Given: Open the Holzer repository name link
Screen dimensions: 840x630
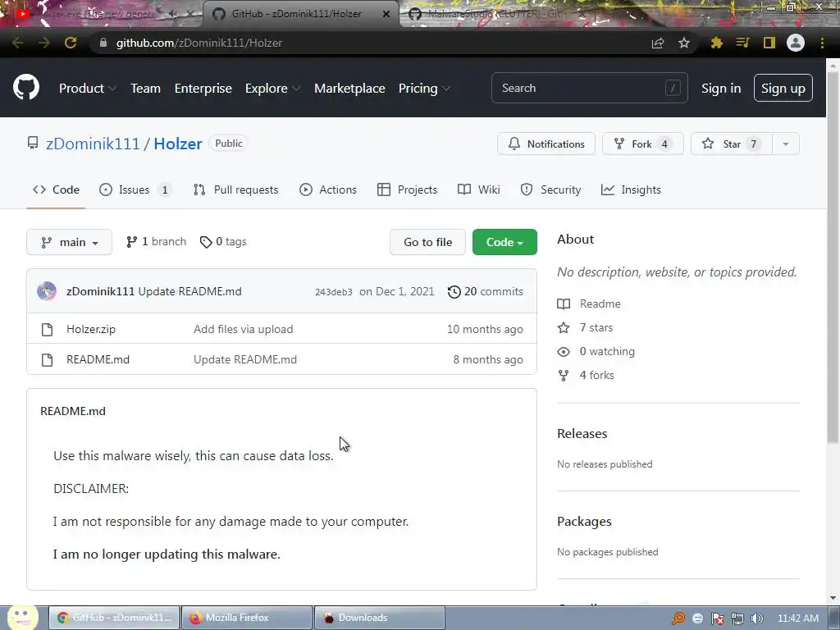Looking at the screenshot, I should pyautogui.click(x=178, y=144).
